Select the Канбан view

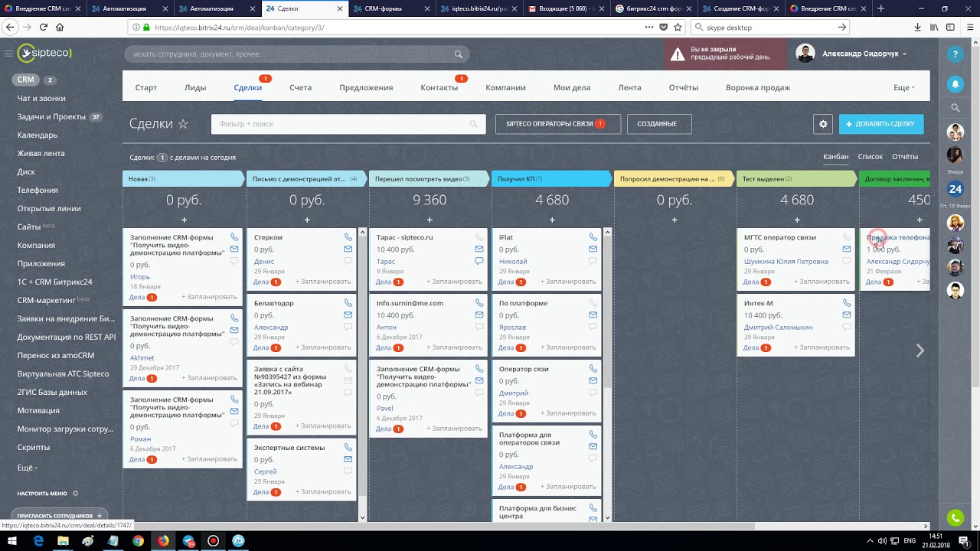[x=836, y=157]
